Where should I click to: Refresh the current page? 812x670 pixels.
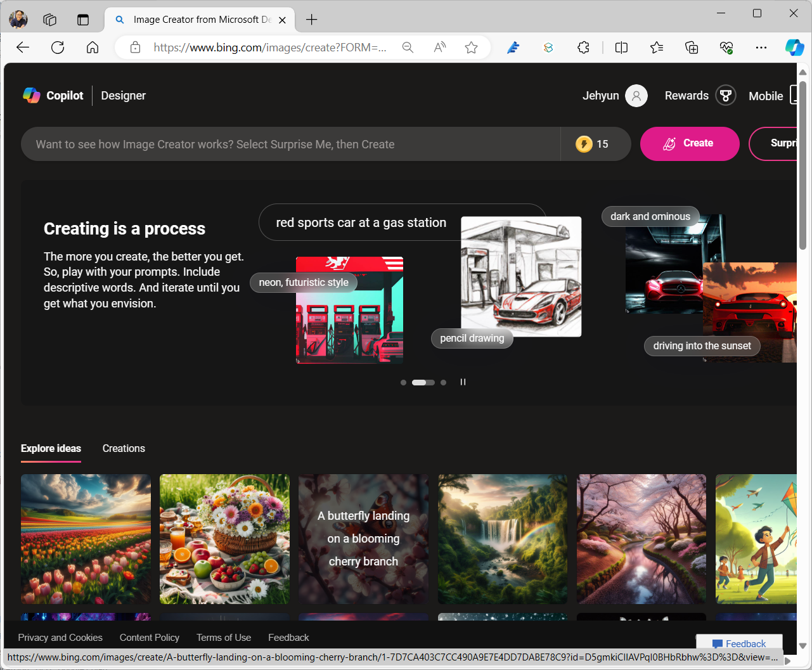coord(58,48)
